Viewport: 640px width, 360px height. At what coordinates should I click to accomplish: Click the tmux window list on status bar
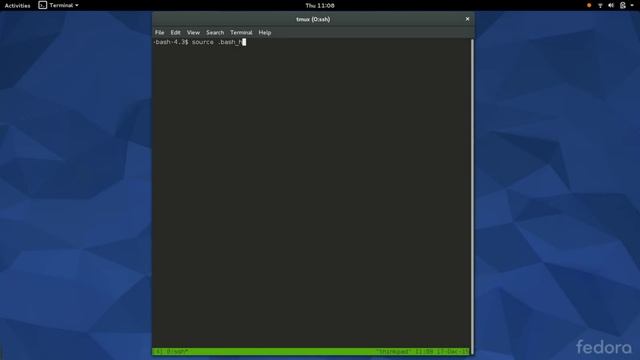(x=171, y=351)
